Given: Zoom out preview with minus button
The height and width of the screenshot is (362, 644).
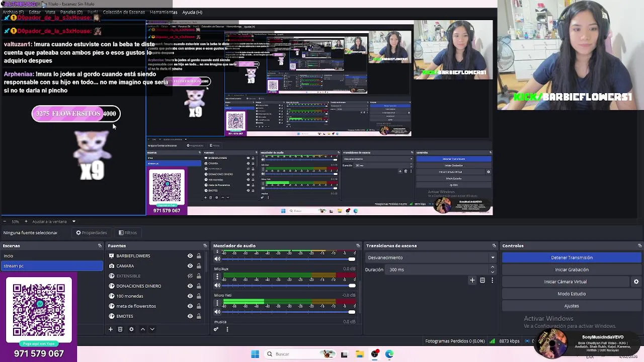Looking at the screenshot, I should 5,222.
